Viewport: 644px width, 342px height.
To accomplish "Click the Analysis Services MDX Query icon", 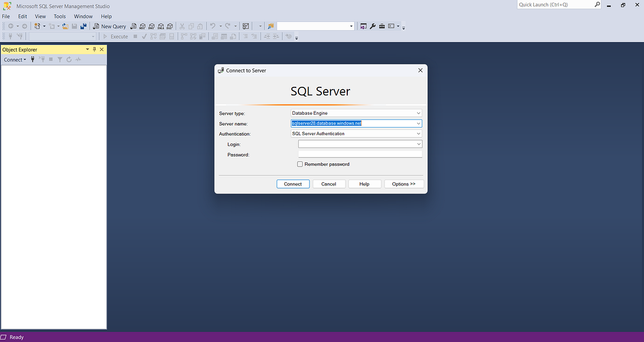I will click(142, 26).
